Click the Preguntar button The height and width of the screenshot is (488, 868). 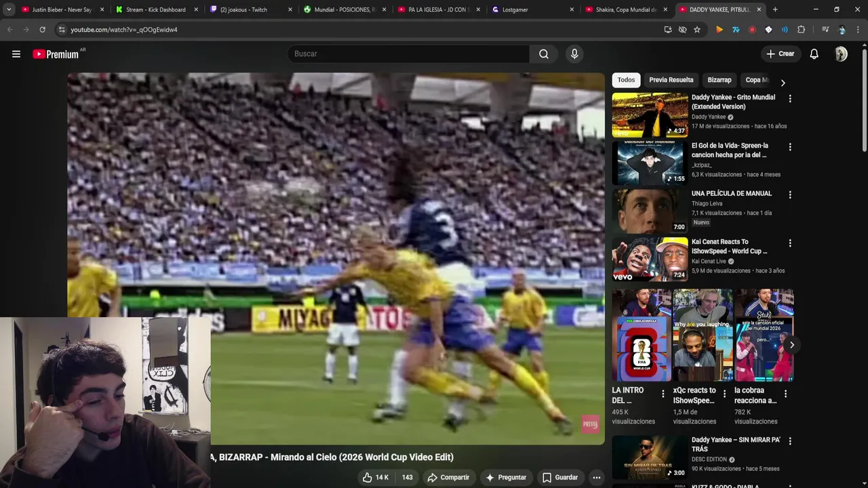click(x=506, y=477)
